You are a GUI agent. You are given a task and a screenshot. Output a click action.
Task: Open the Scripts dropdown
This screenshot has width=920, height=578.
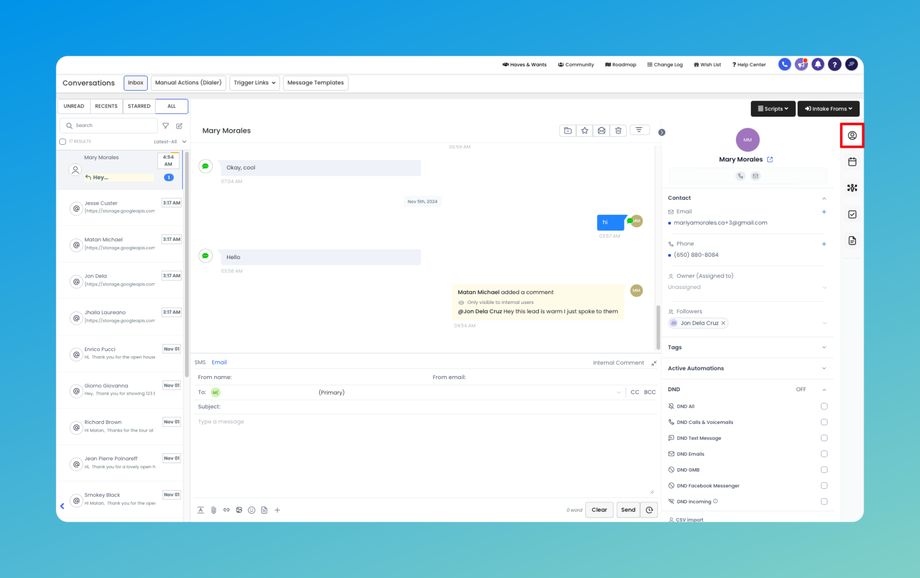point(773,109)
